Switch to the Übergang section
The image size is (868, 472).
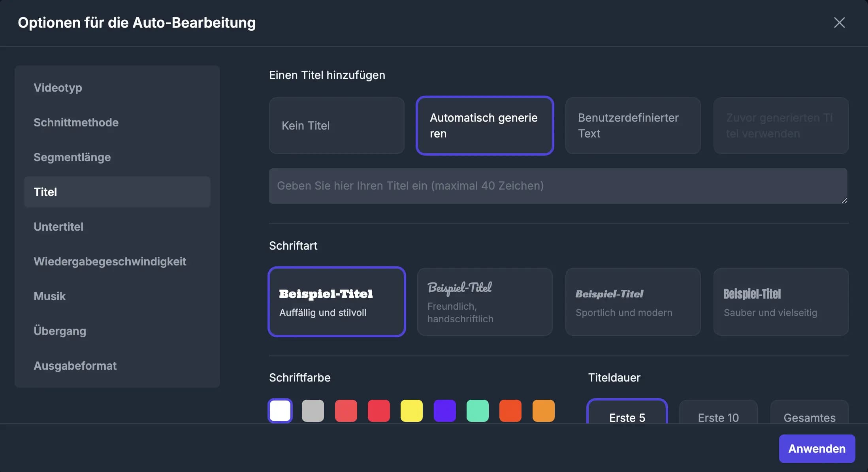coord(60,331)
